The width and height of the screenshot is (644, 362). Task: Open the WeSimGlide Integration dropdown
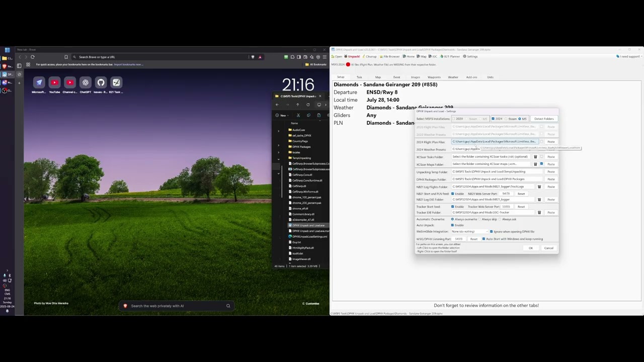pos(470,231)
